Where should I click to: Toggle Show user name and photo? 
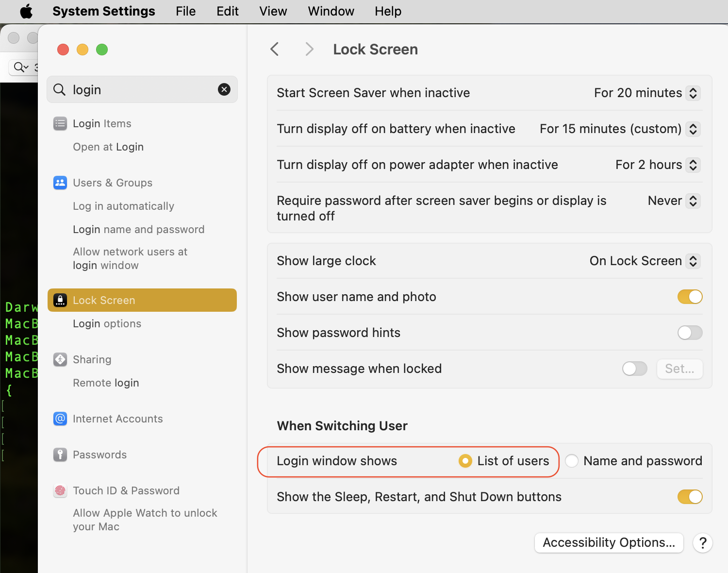coord(690,297)
